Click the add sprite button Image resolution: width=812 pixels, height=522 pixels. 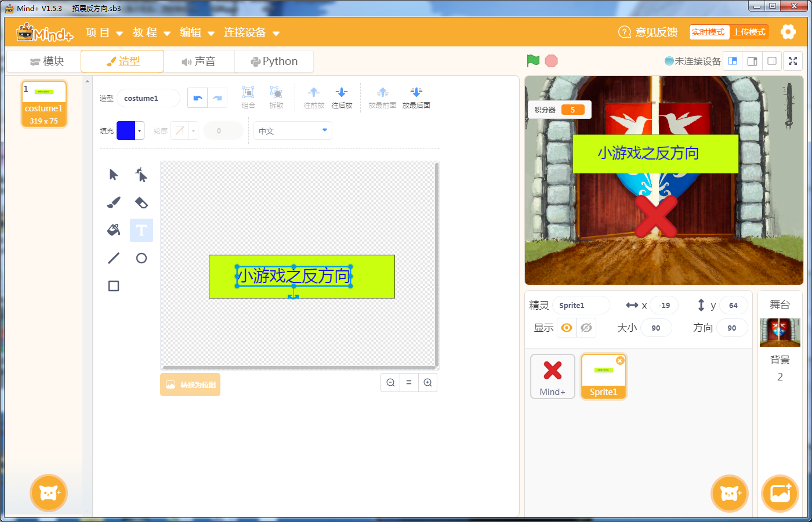[x=730, y=494]
